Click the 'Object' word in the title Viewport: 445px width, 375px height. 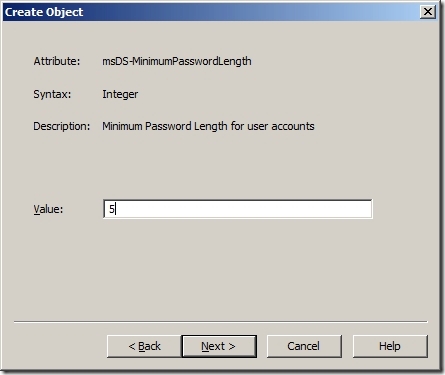pyautogui.click(x=64, y=12)
